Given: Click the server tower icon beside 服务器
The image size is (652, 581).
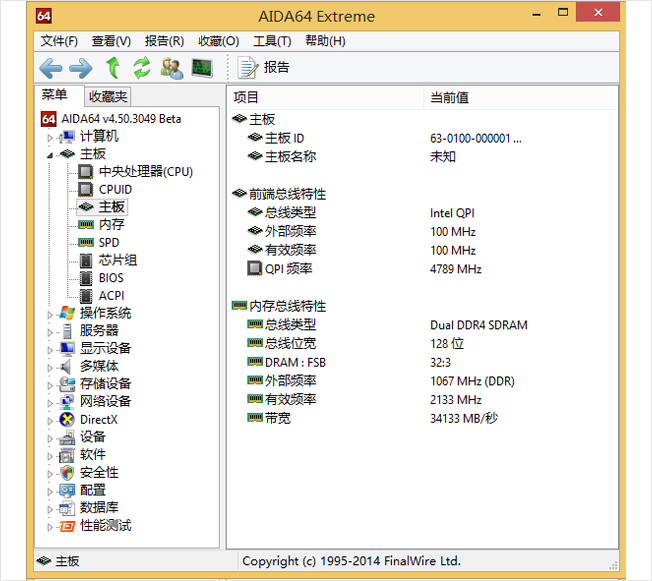Looking at the screenshot, I should click(67, 331).
